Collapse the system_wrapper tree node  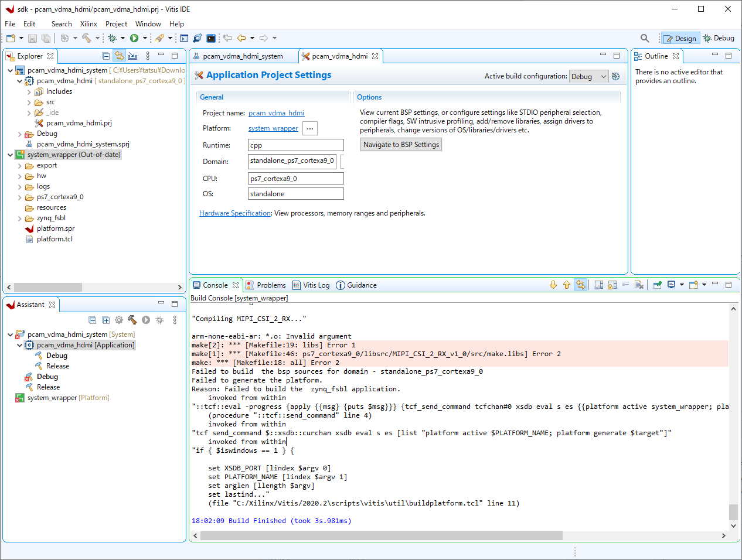[x=11, y=155]
